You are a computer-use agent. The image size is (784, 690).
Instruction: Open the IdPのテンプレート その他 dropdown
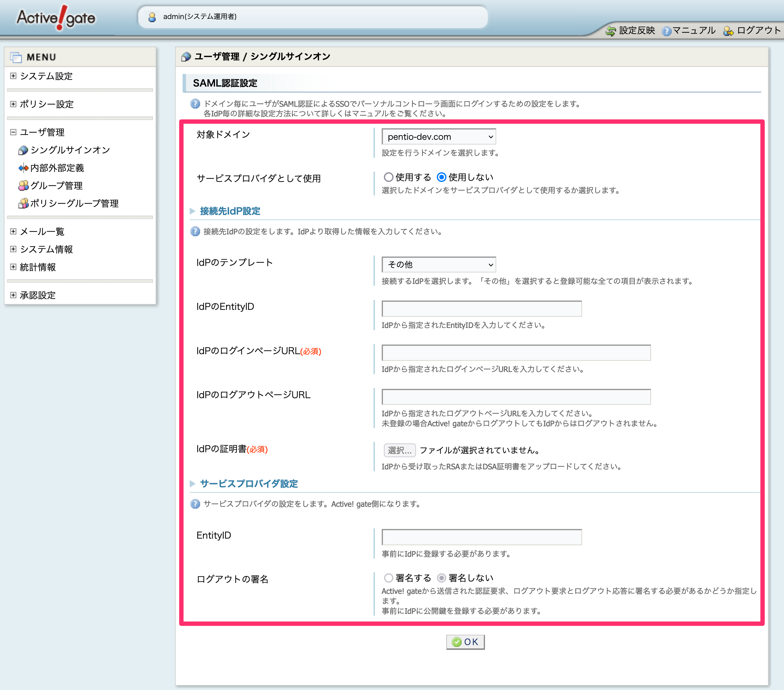[x=439, y=265]
